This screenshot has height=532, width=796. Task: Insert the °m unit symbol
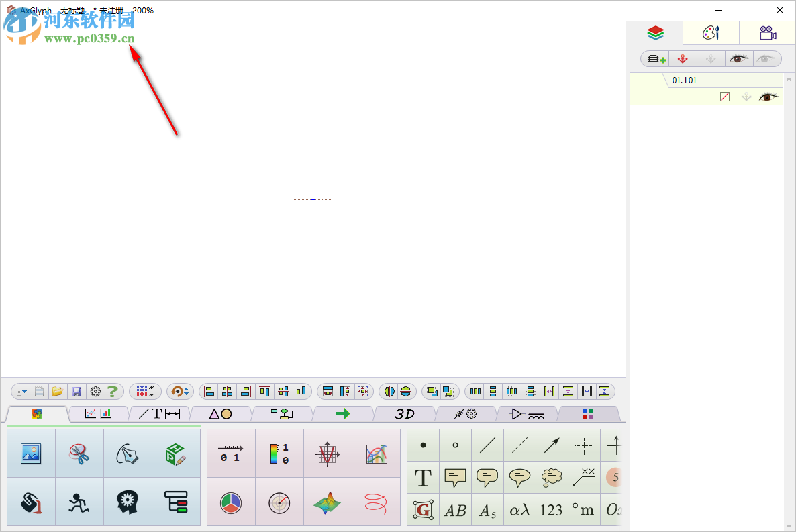[584, 510]
